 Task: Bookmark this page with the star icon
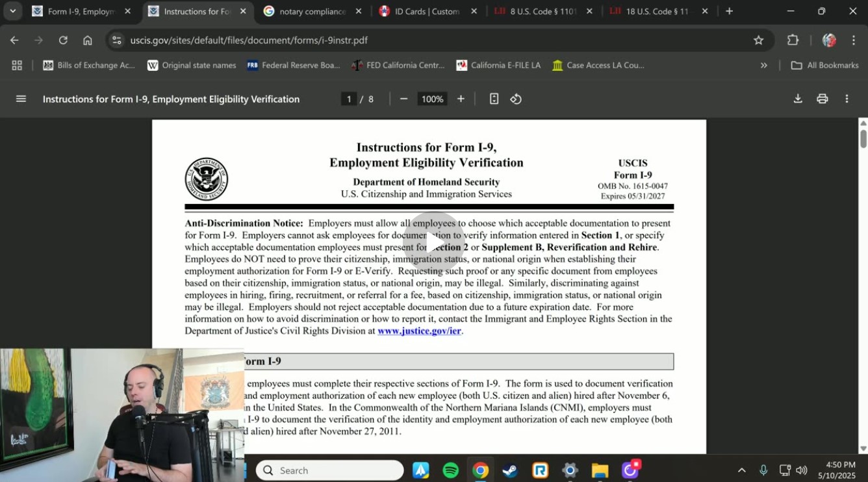click(758, 40)
